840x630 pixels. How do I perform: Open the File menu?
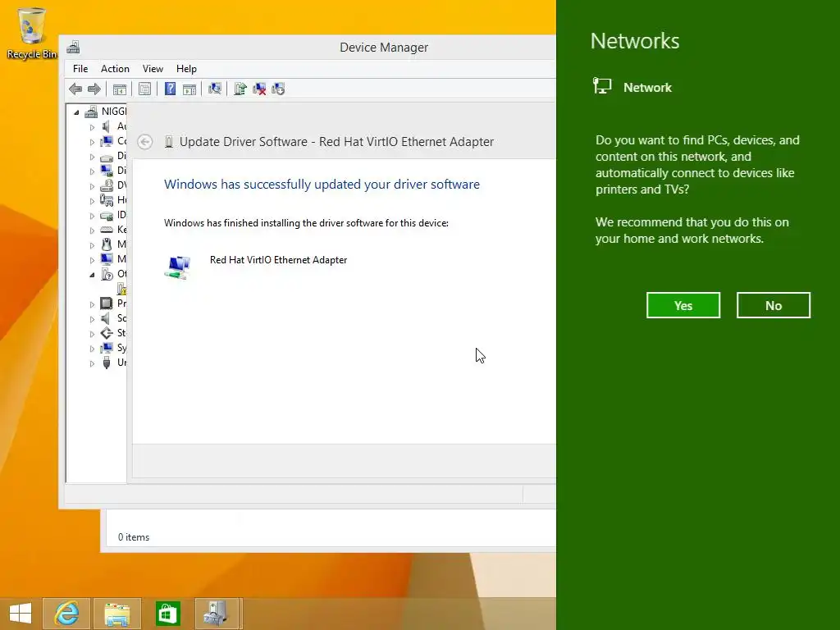coord(80,69)
